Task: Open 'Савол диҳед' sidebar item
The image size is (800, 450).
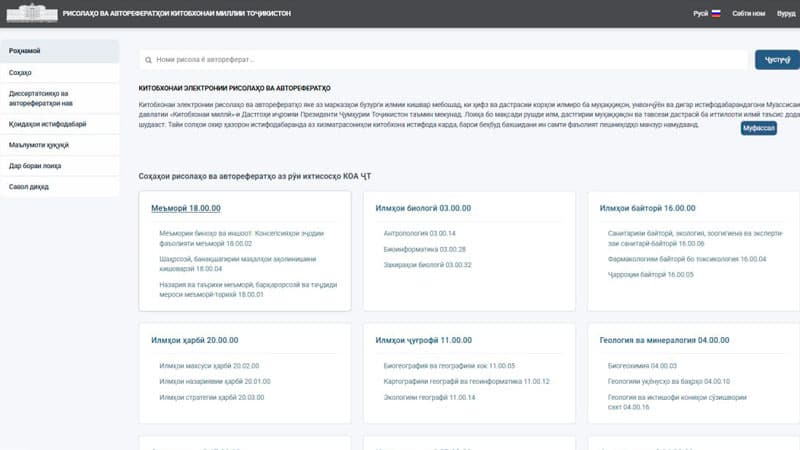Action: (x=60, y=187)
